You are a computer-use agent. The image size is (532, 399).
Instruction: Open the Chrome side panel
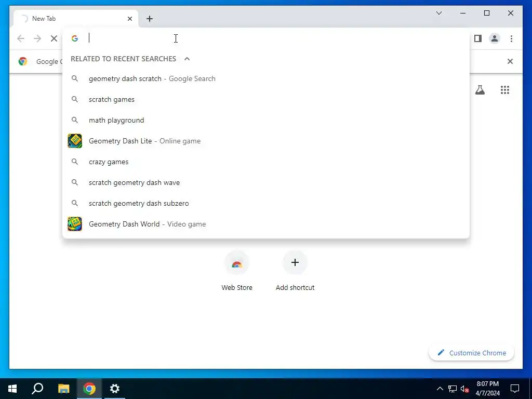click(x=478, y=38)
